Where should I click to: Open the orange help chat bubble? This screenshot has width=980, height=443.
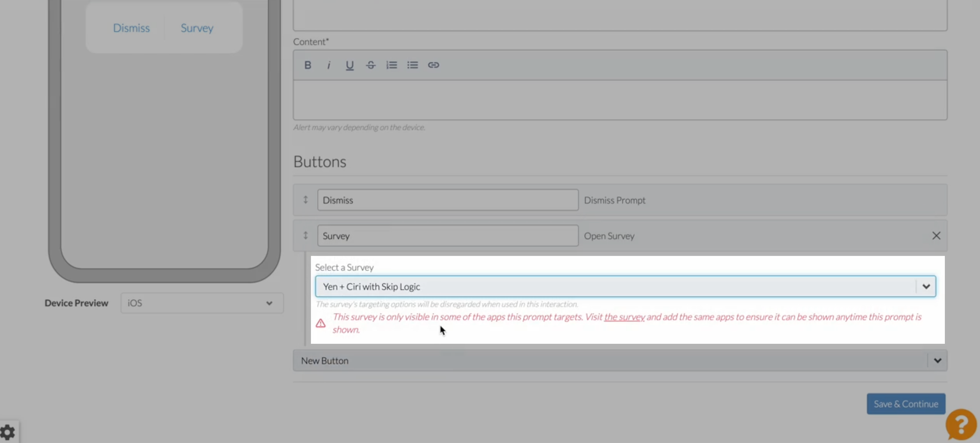961,424
